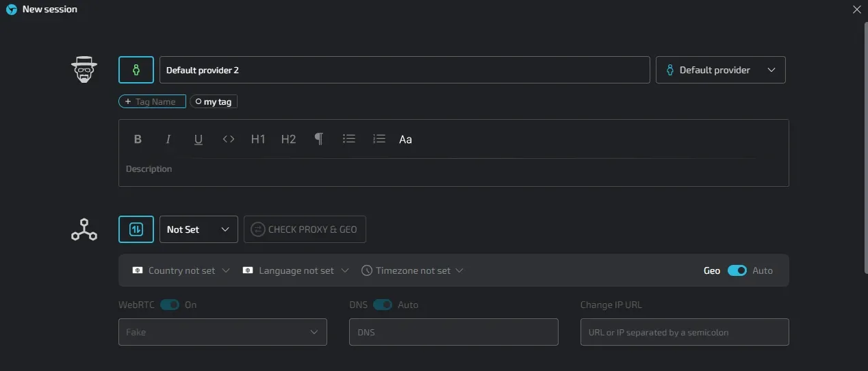Turn off the WebRTC switch

(x=170, y=305)
